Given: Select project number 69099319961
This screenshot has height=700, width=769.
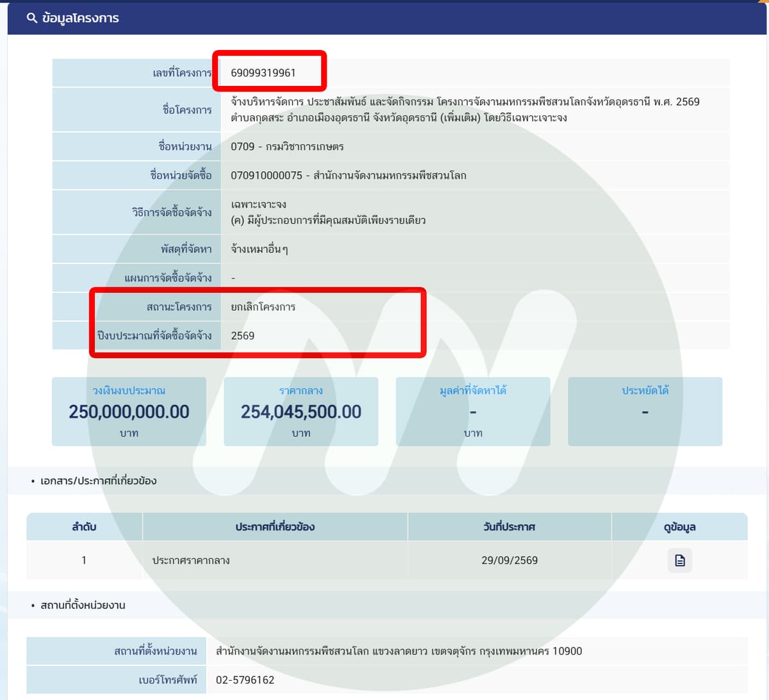Looking at the screenshot, I should pos(263,72).
